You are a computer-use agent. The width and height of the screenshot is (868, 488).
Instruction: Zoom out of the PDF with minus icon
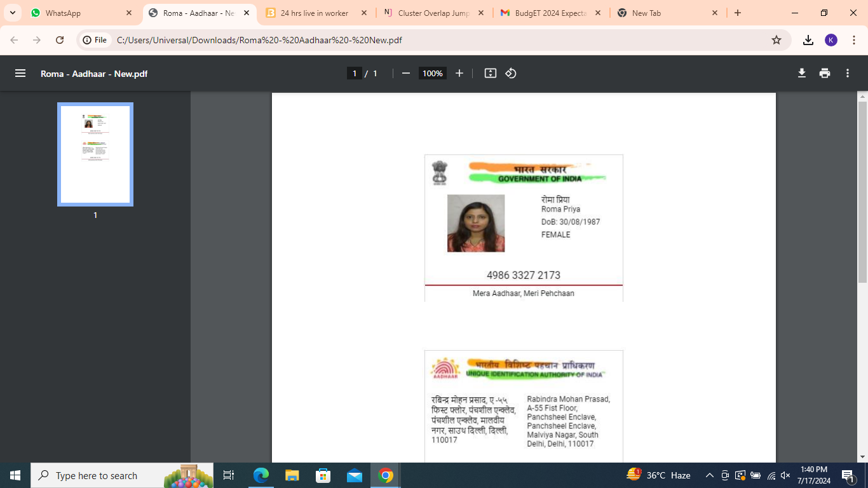406,73
